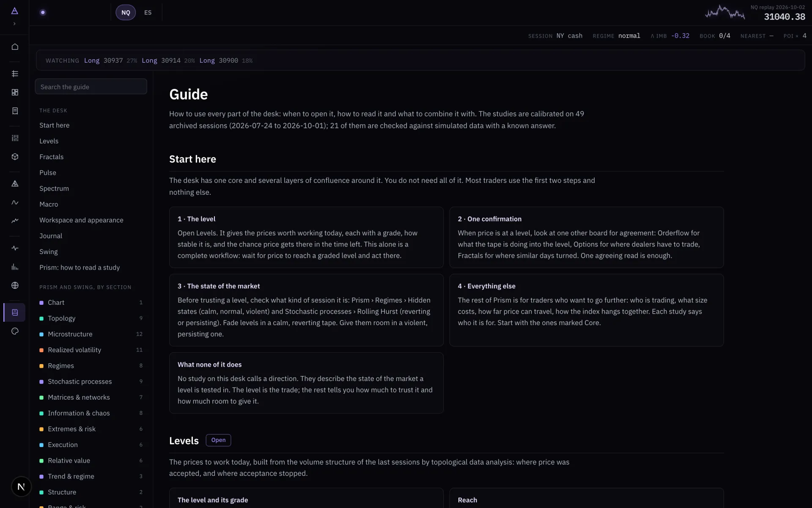The image size is (812, 508).
Task: Click the vertical sliders sidebar icon
Action: (x=15, y=138)
